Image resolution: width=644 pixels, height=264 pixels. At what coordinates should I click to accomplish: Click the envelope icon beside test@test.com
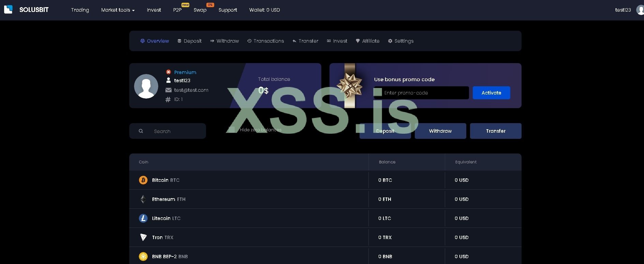(x=168, y=90)
